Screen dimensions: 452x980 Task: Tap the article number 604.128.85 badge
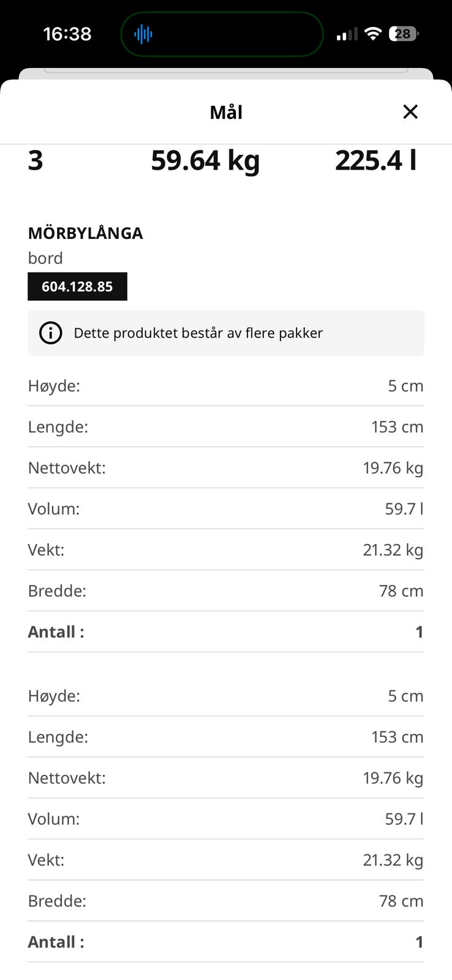point(77,287)
